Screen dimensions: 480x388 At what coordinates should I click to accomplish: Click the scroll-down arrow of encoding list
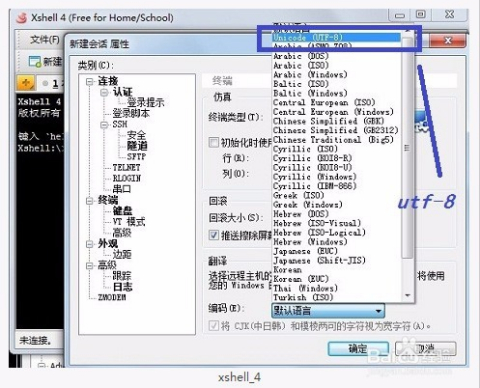point(407,295)
